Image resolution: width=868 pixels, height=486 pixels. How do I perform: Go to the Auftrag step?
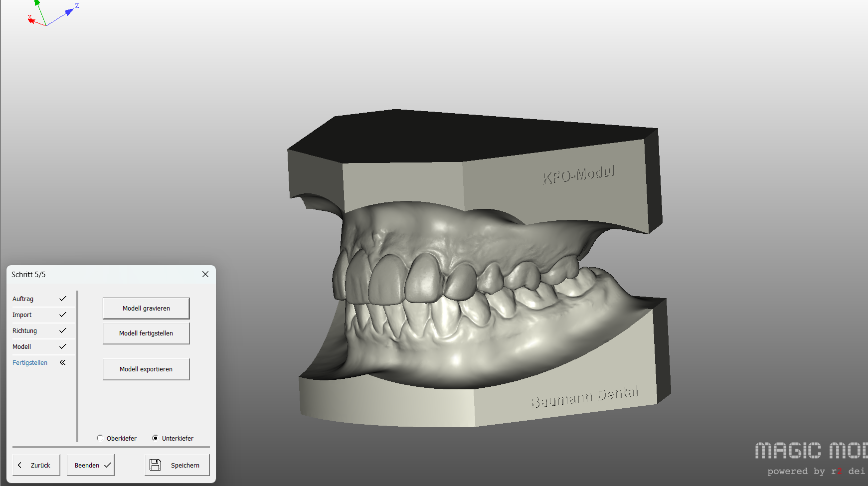[x=23, y=299]
